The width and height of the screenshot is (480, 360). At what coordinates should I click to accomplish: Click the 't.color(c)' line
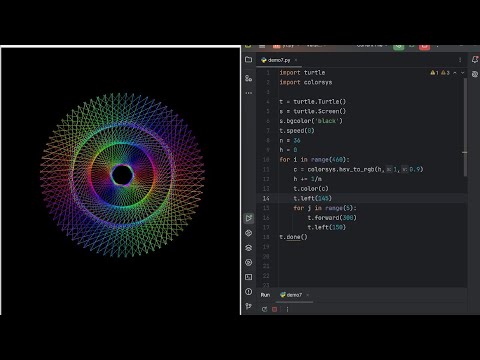click(x=311, y=189)
